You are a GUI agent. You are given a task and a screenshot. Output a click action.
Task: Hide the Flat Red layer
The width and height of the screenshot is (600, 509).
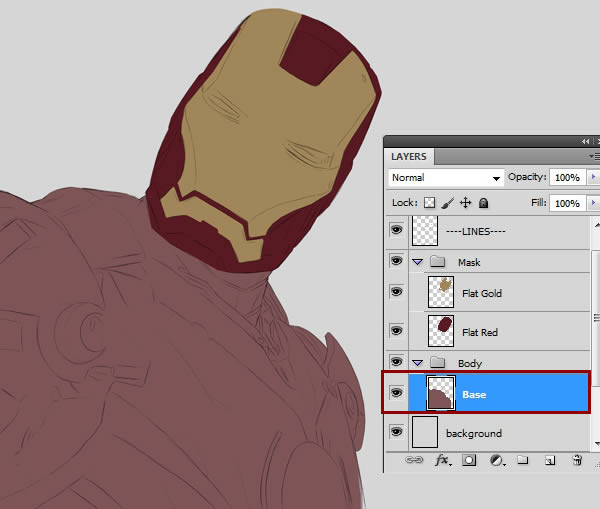[396, 331]
